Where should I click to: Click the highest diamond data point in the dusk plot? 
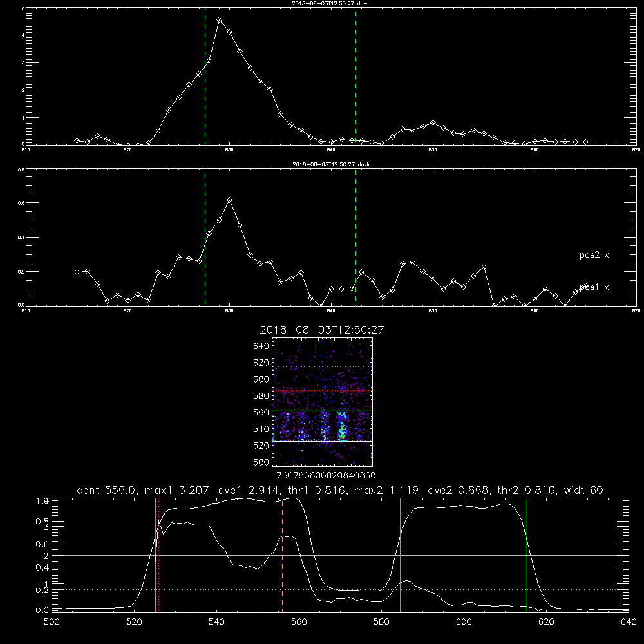[x=230, y=200]
